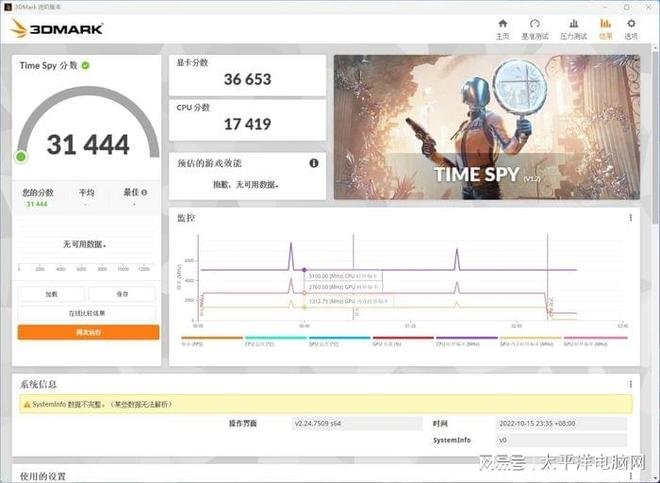This screenshot has height=483, width=660.
Task: Open the 选项 options gear icon
Action: (x=630, y=28)
